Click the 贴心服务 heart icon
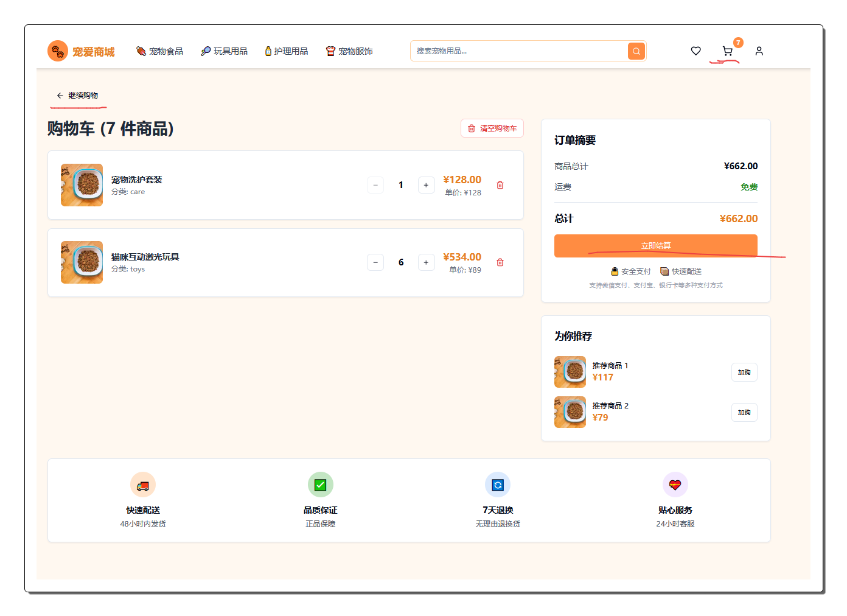This screenshot has width=847, height=616. tap(675, 485)
